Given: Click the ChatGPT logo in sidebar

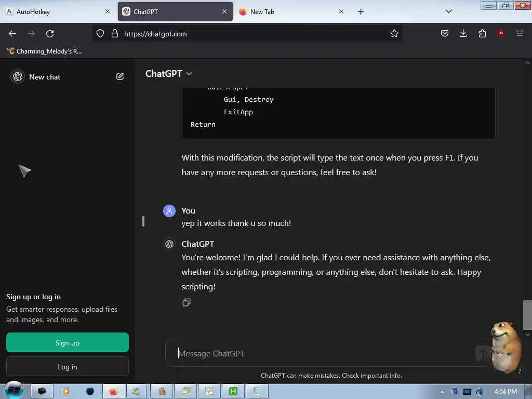Looking at the screenshot, I should coord(18,76).
